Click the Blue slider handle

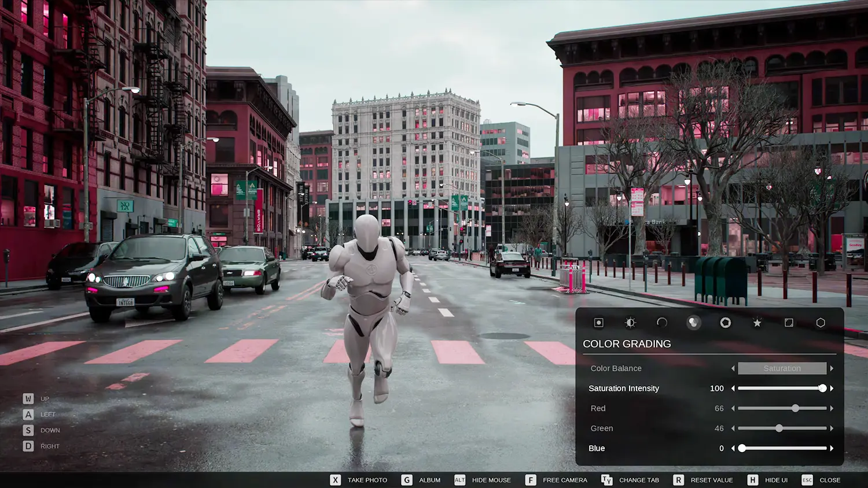click(x=742, y=448)
